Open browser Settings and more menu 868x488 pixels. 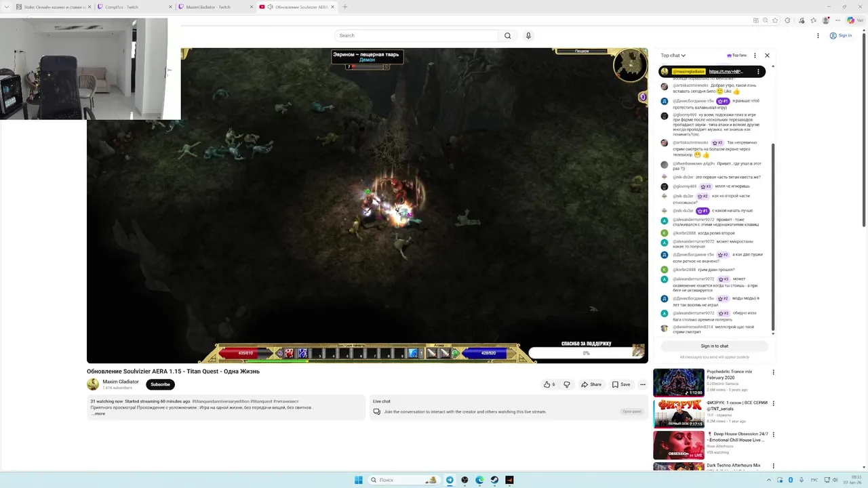pyautogui.click(x=837, y=20)
